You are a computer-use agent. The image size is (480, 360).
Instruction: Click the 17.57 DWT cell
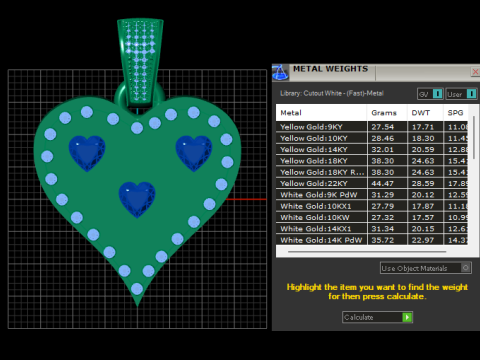425,218
